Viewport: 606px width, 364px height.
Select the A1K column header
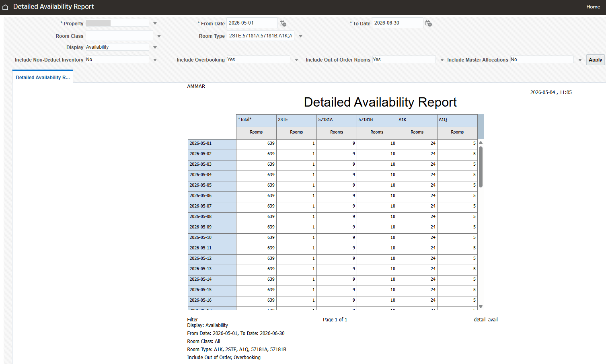point(417,120)
